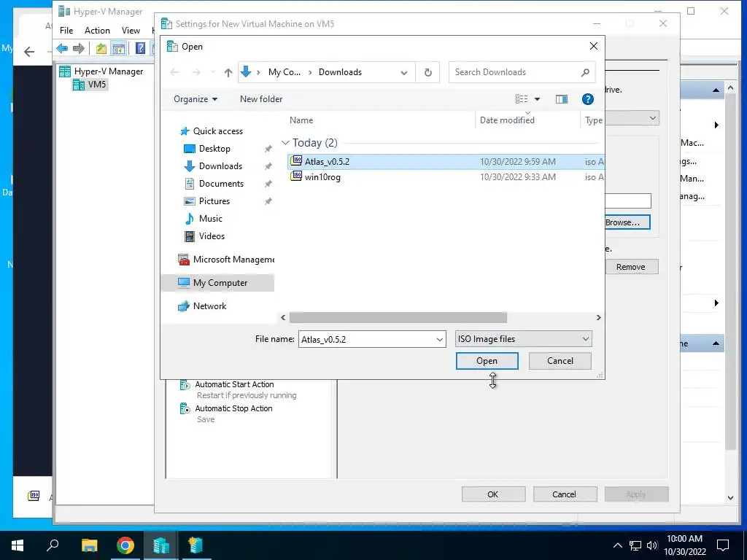The height and width of the screenshot is (560, 747).
Task: Click the Up one level toolbar icon
Action: 101,48
